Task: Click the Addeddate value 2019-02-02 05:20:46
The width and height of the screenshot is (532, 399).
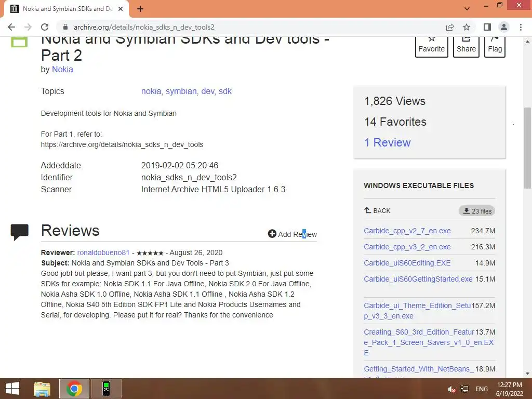Action: pyautogui.click(x=180, y=166)
